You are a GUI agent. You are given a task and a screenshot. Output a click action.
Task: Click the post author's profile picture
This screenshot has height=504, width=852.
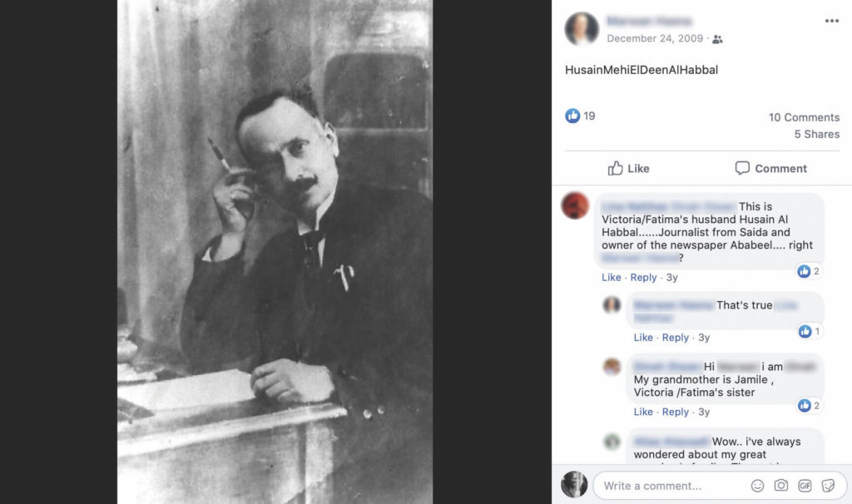point(582,29)
